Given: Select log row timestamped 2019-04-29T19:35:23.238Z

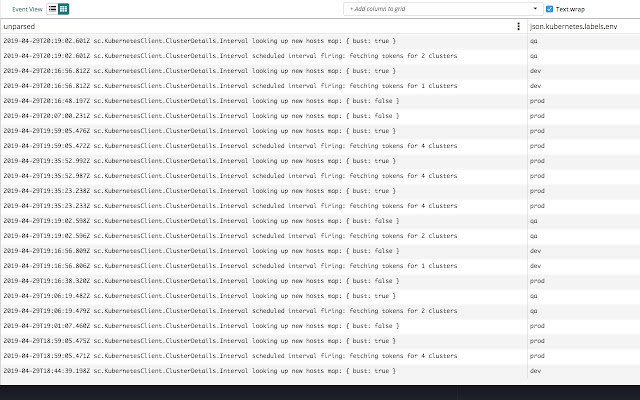Looking at the screenshot, I should point(320,191).
